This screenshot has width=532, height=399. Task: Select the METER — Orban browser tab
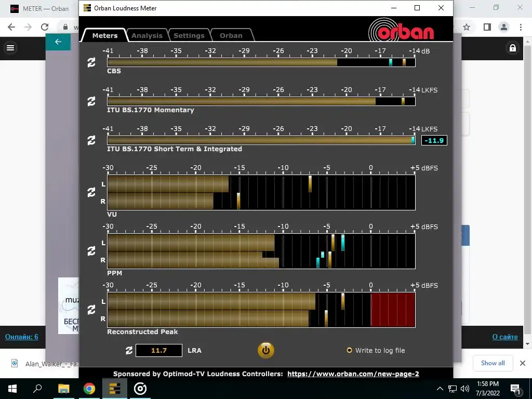(40, 9)
